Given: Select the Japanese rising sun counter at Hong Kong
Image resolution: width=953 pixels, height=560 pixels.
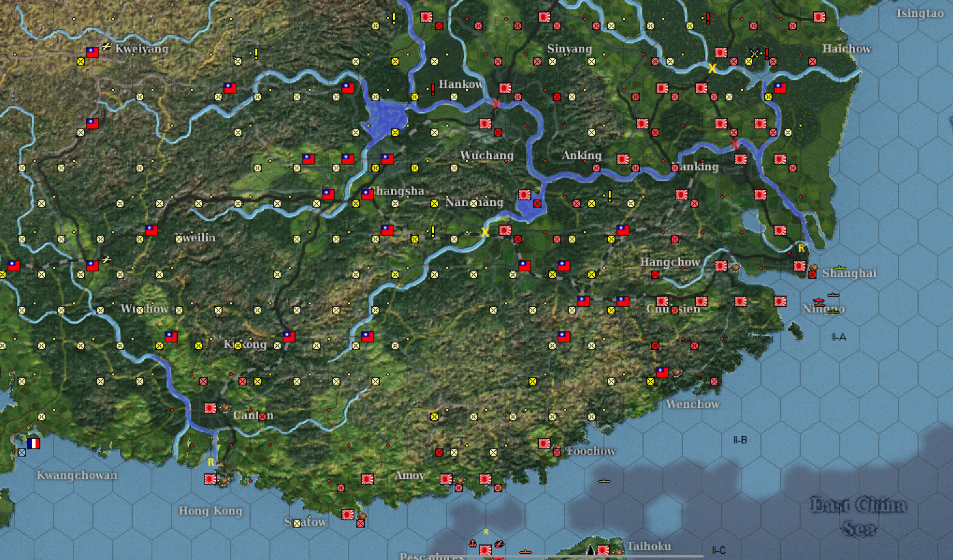Looking at the screenshot, I should (x=209, y=480).
